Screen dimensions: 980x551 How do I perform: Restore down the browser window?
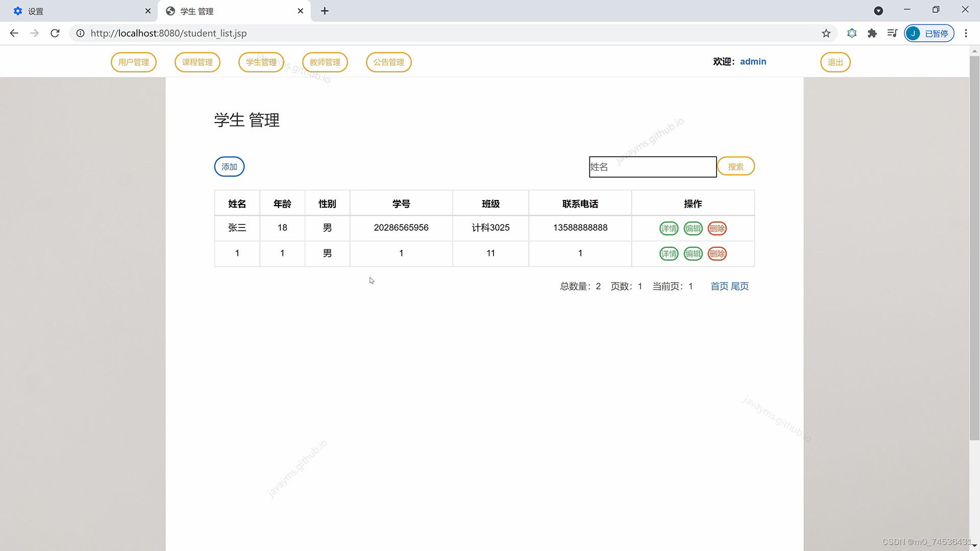pos(936,10)
